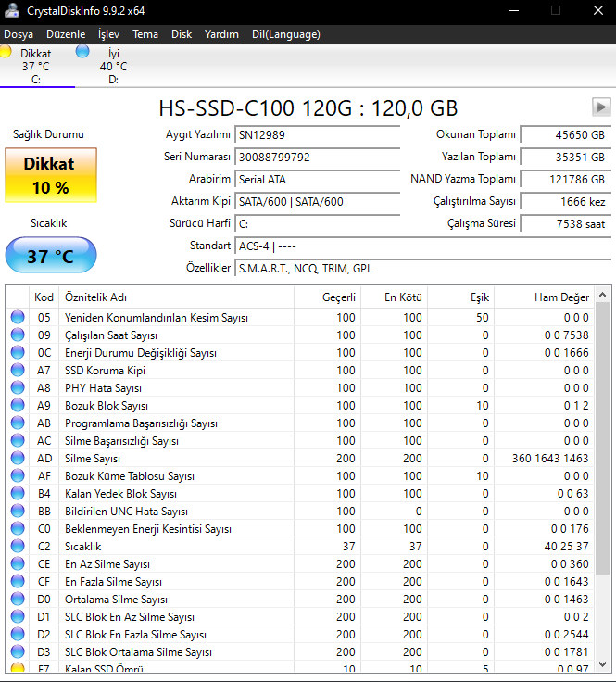The image size is (616, 682).
Task: Open the Dosya menu
Action: 19,34
